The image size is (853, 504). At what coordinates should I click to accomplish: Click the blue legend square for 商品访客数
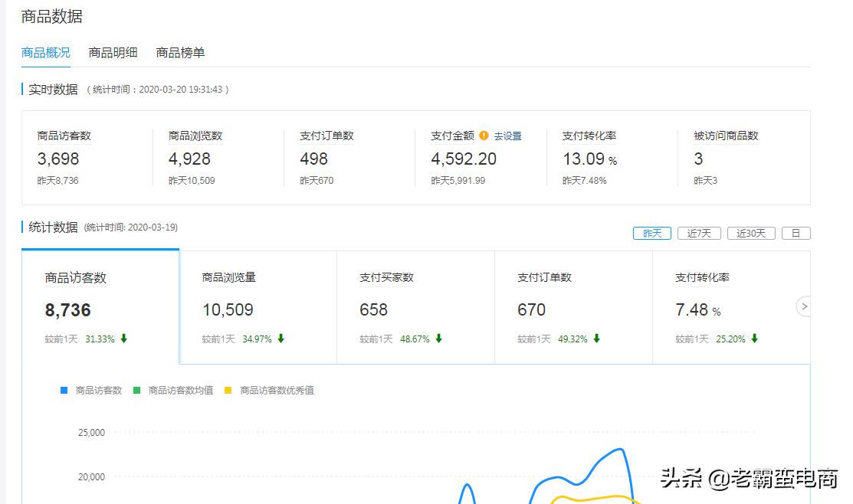point(63,390)
